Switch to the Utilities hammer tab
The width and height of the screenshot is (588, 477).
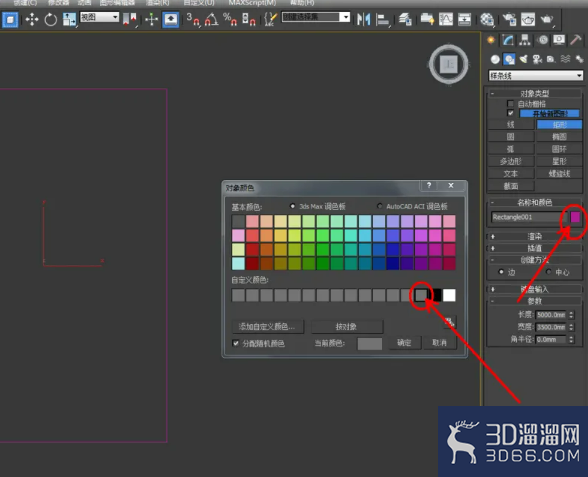click(x=576, y=40)
